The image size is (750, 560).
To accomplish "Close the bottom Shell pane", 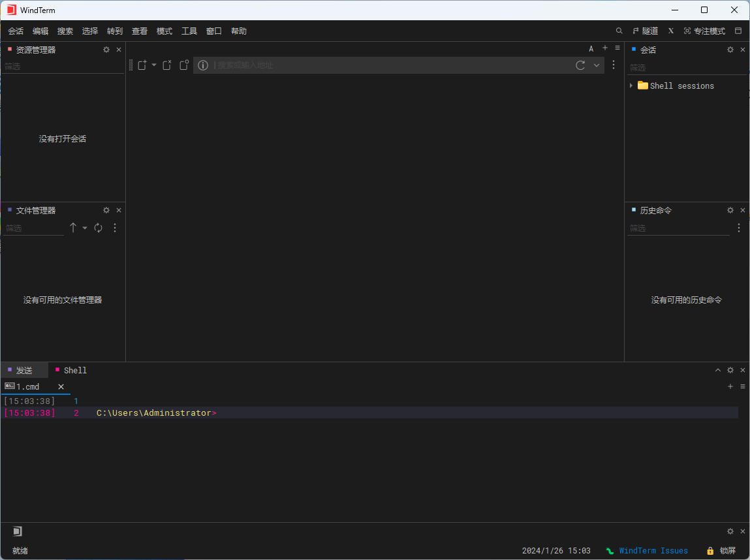I will click(743, 370).
